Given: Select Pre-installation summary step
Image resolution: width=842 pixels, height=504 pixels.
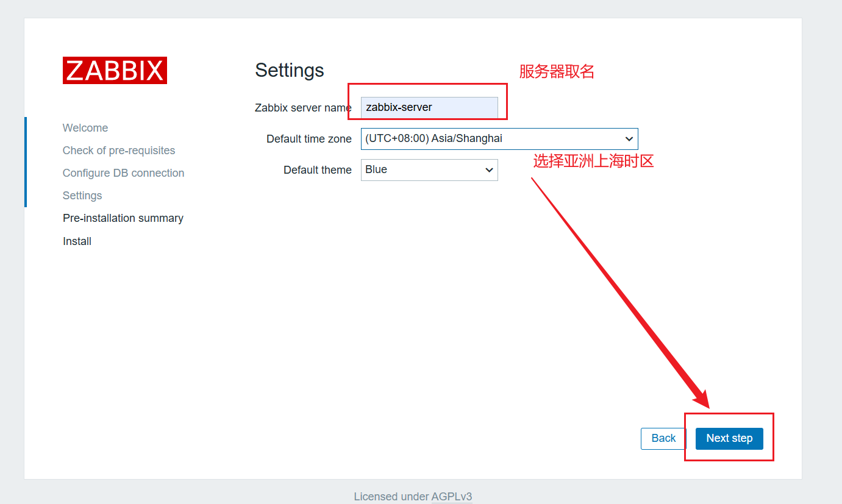Looking at the screenshot, I should 123,218.
